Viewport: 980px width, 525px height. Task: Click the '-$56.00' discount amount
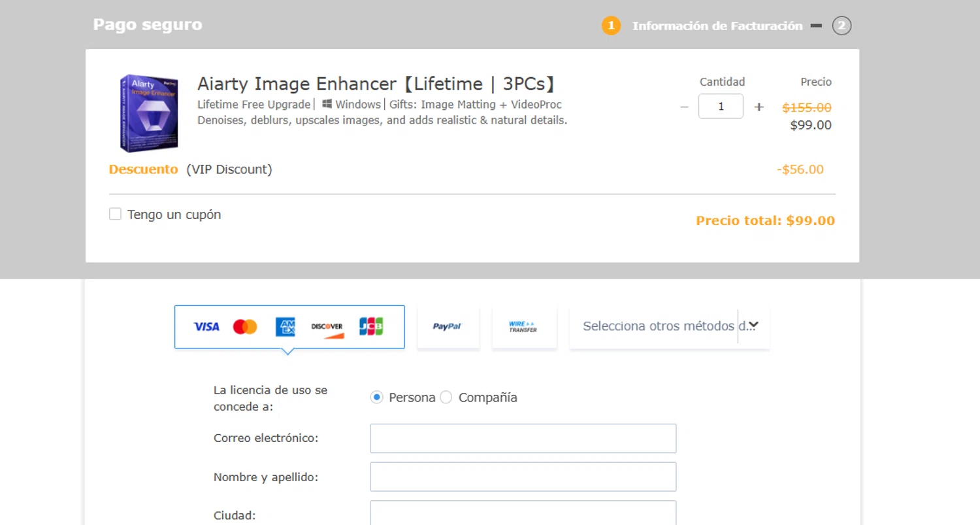coord(800,169)
